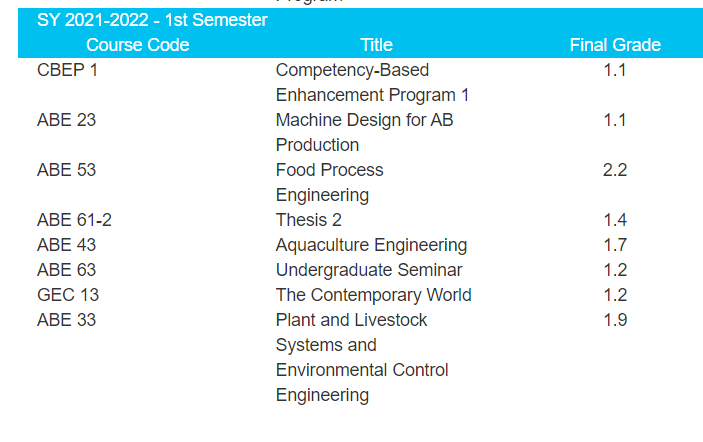The width and height of the screenshot is (703, 442).
Task: Click the GEC 13 course code
Action: pyautogui.click(x=68, y=295)
